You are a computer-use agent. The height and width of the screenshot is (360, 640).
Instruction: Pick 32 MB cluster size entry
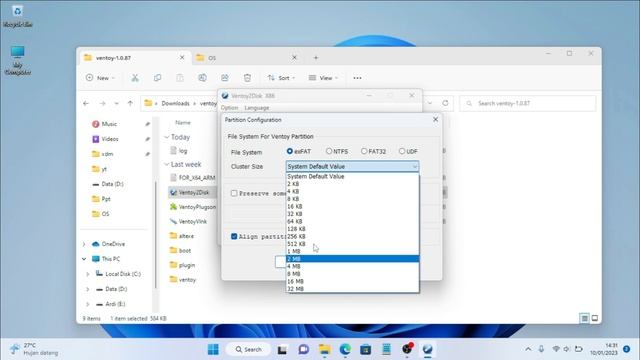(352, 289)
